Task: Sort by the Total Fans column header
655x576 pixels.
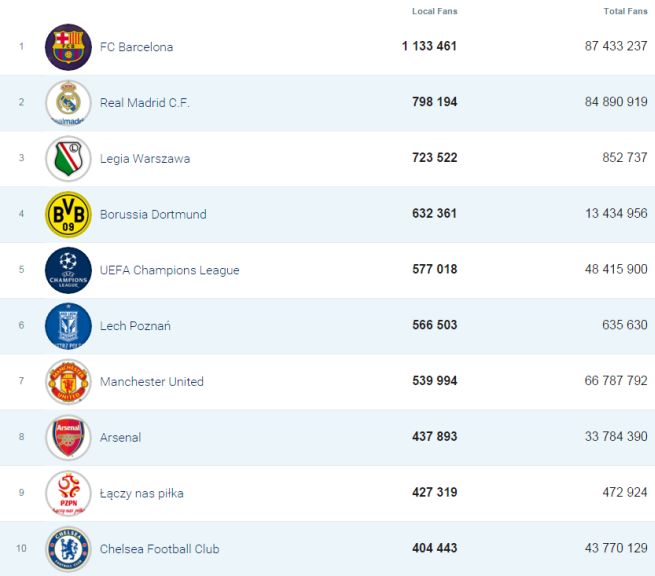Action: [625, 11]
